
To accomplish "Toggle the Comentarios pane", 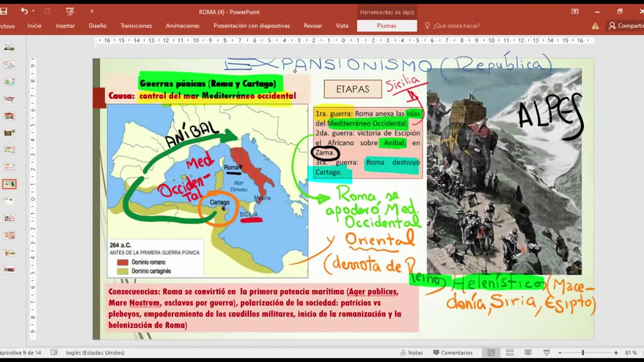I will [x=453, y=352].
